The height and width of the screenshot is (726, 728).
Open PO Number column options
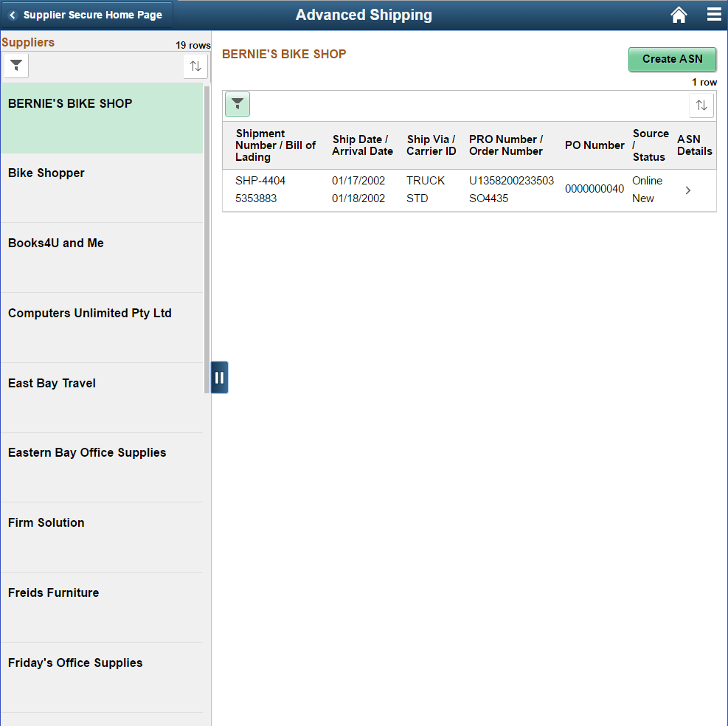click(x=594, y=145)
